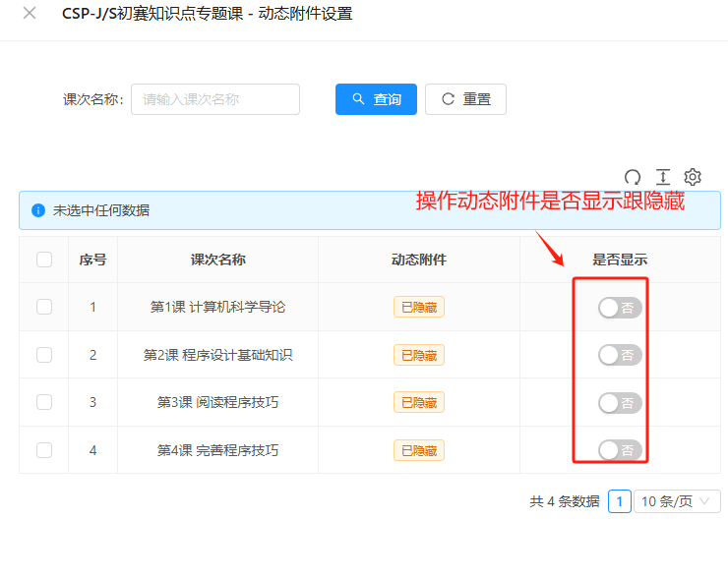Open the table density icon
Screen dimensions: 728x579
point(663,177)
